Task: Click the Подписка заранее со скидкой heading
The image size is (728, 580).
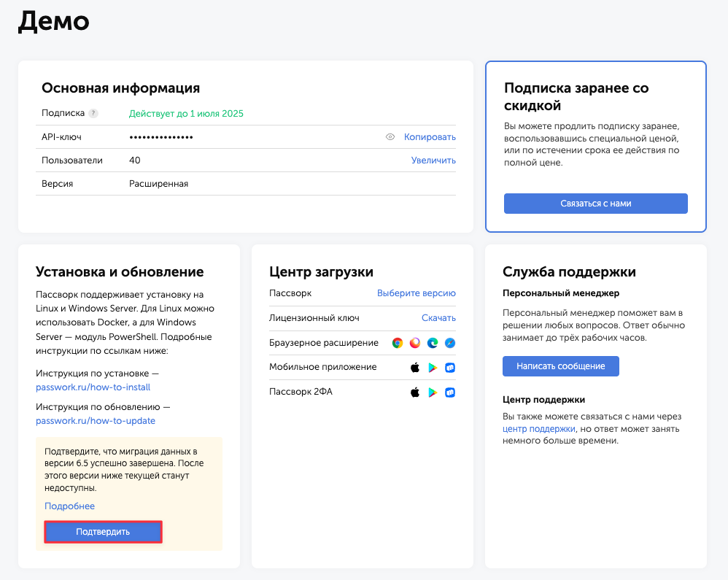Action: [x=576, y=96]
